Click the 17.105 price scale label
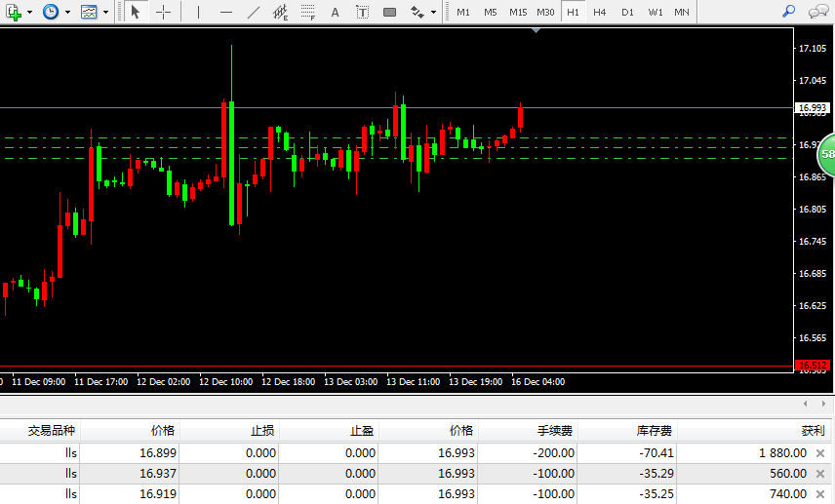Screen dimensions: 835x504 813,49
